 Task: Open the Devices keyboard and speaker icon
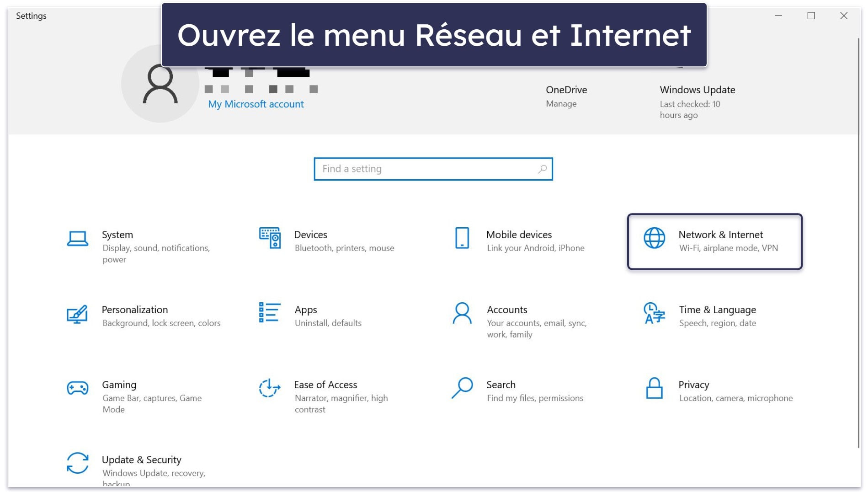270,238
